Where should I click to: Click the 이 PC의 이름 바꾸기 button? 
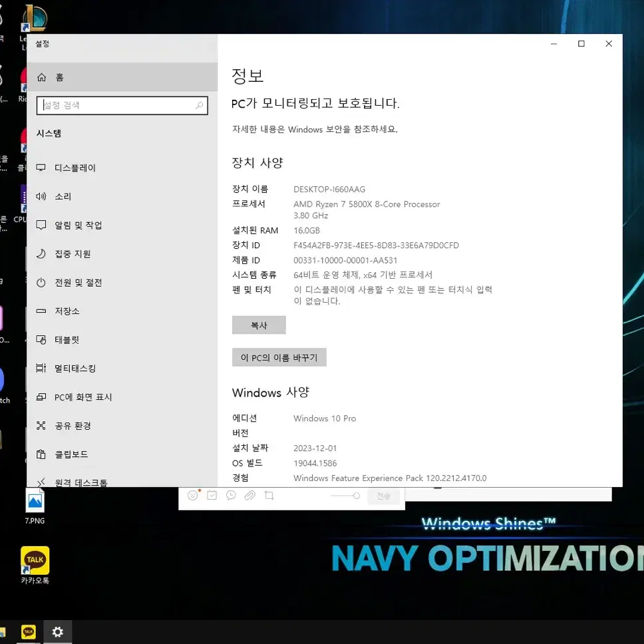(279, 358)
